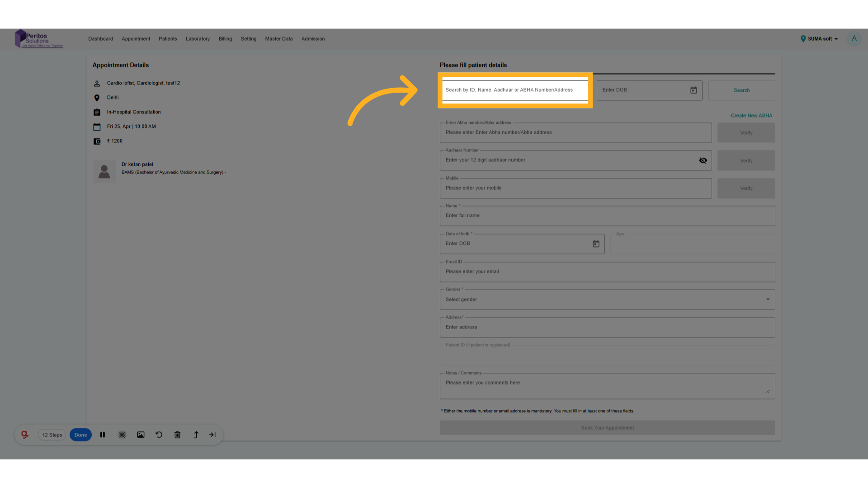Click the collapse toolbar arrow icon
This screenshot has width=868, height=488.
(212, 435)
